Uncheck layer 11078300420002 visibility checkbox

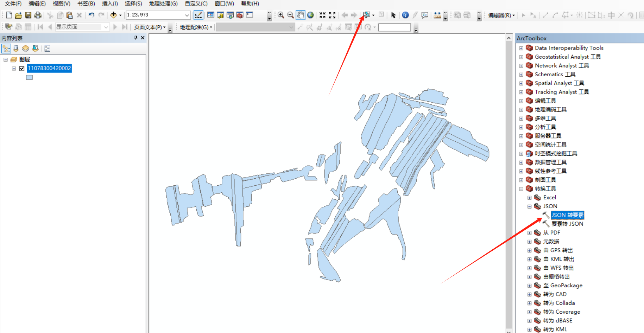(22, 68)
